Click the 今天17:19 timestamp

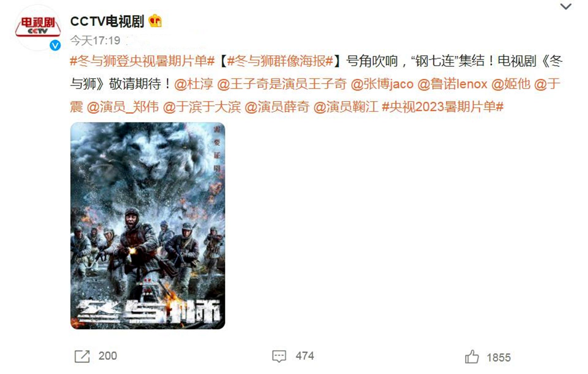click(95, 40)
